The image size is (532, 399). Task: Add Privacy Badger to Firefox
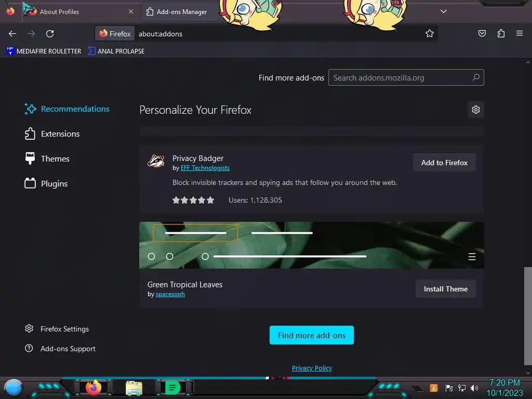[444, 163]
